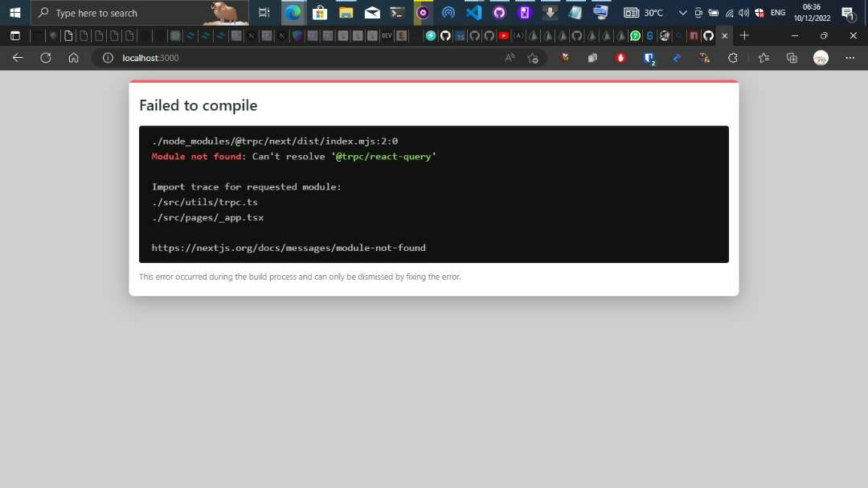Open the weather widget showing 30°C
Screen dimensions: 868x488
tap(643, 13)
